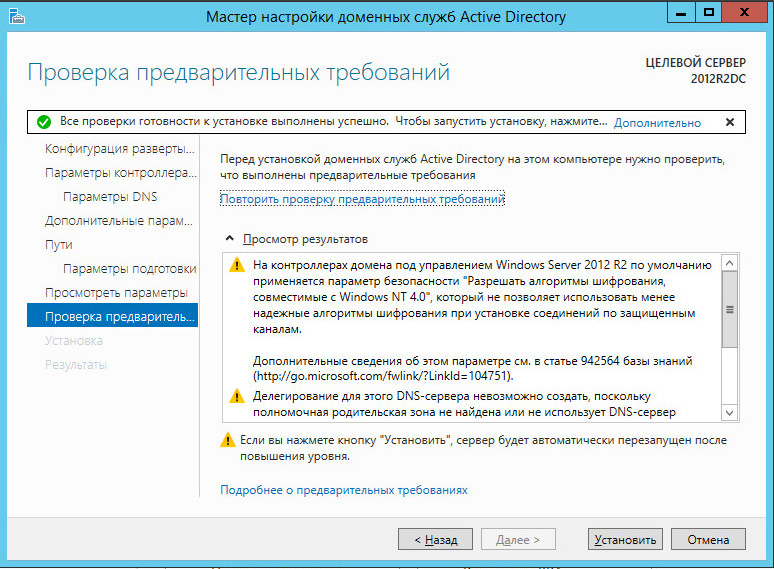Maximize the wizard window
The image size is (774, 569).
(710, 12)
